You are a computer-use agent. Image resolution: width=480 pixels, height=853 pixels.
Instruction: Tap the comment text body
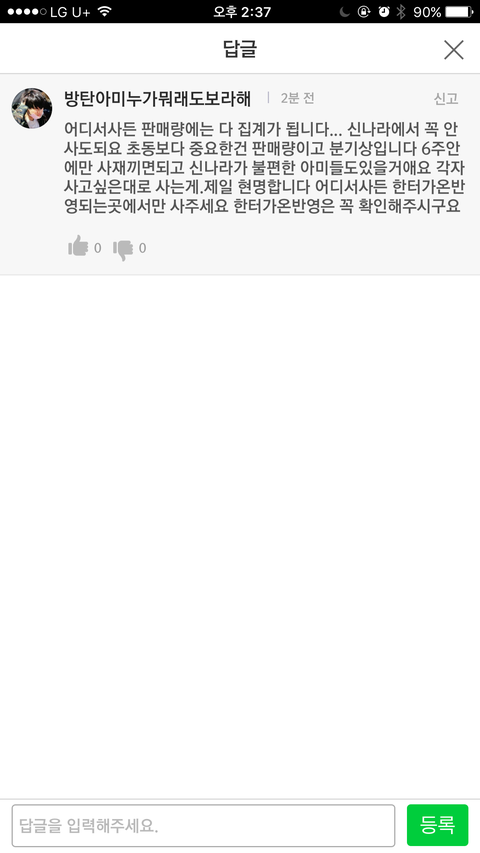[x=264, y=168]
